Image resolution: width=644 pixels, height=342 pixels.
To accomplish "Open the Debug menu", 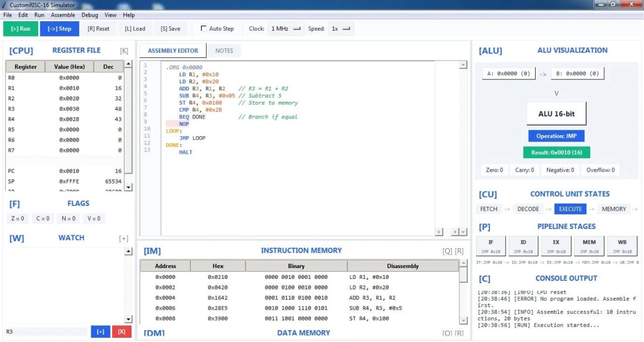I will coord(90,15).
